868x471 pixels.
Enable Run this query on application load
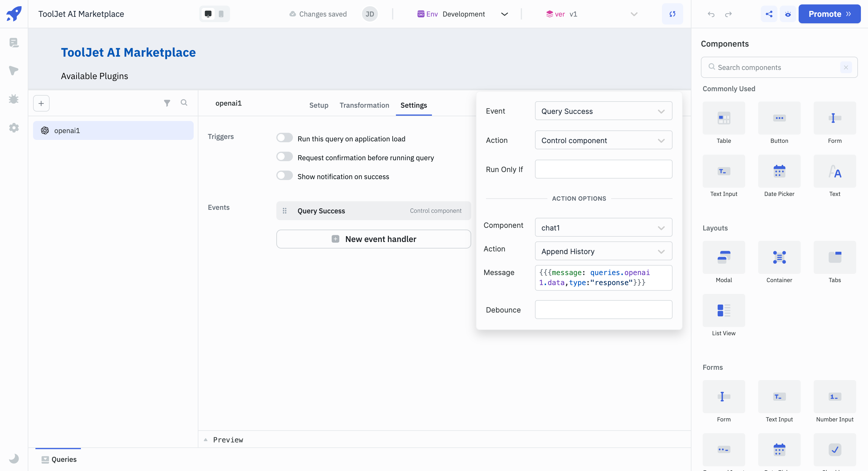[285, 138]
